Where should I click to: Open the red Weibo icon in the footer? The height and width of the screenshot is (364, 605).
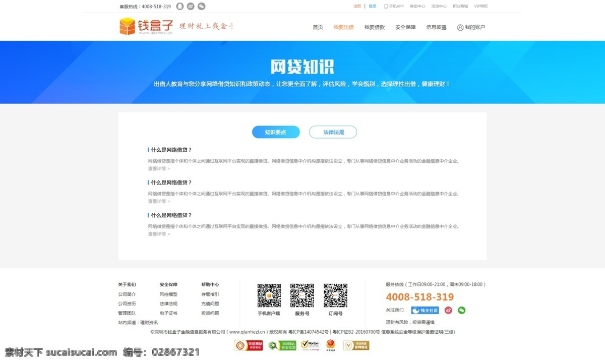tap(448, 311)
